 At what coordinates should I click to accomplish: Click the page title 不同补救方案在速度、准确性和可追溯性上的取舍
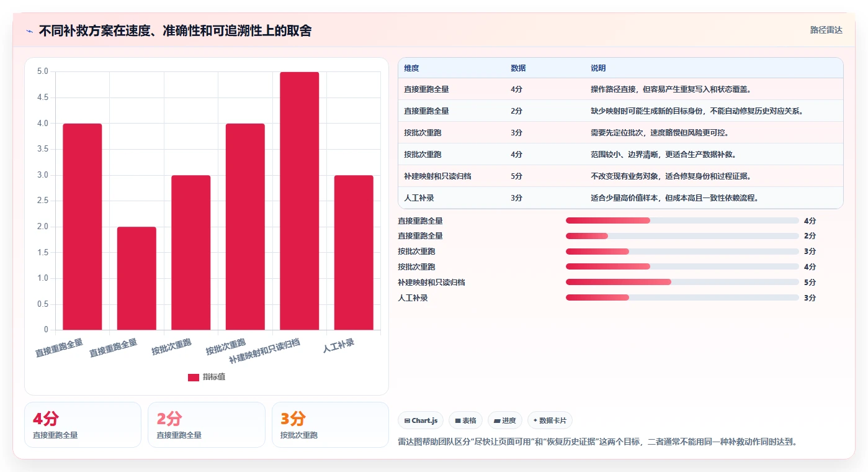[x=175, y=30]
